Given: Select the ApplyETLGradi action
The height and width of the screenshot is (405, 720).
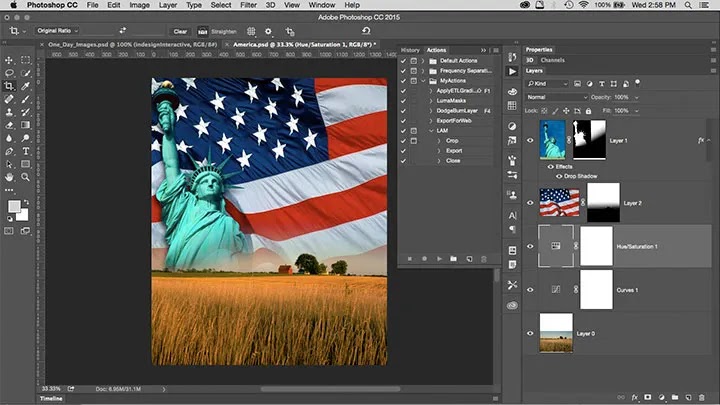Looking at the screenshot, I should [459, 90].
